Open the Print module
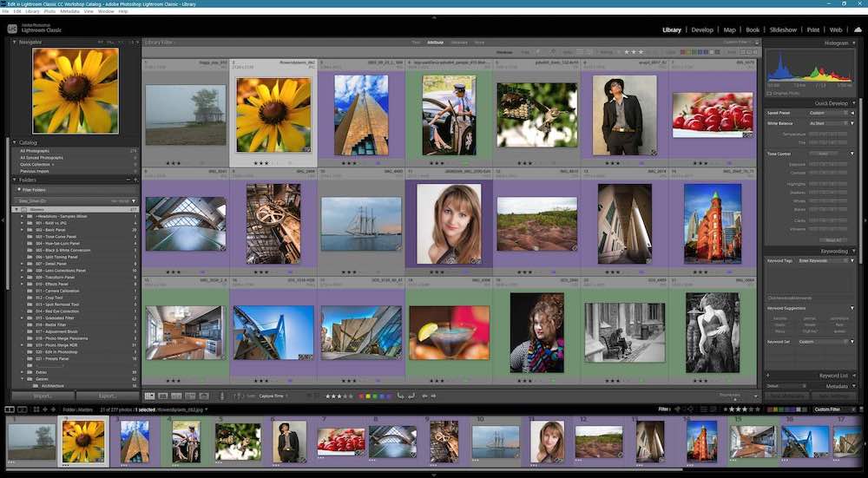This screenshot has height=478, width=868. pos(812,29)
